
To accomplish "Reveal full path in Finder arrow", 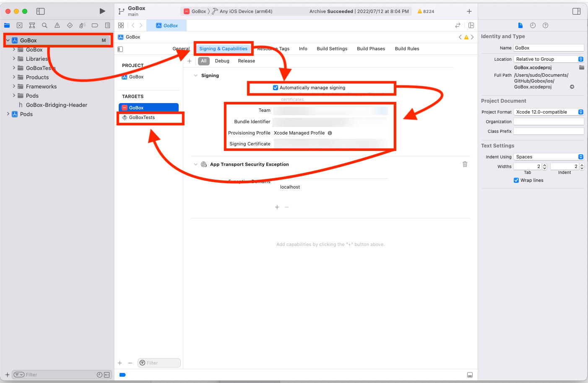I will coord(572,87).
